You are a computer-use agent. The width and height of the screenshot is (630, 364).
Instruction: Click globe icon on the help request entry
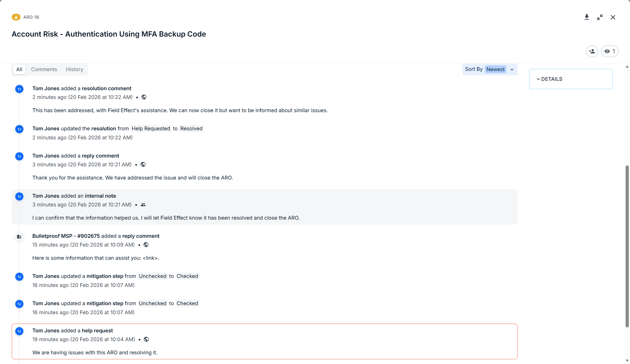[146, 339]
